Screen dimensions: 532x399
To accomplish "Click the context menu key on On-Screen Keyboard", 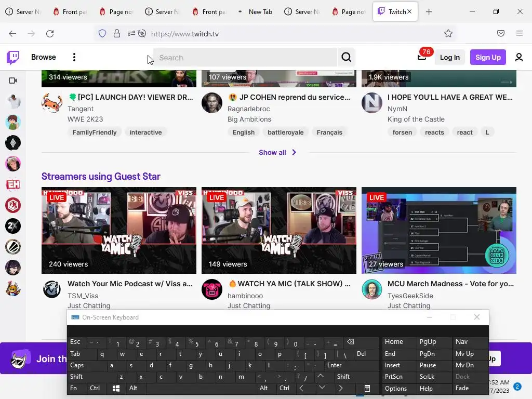I will pos(367,389).
